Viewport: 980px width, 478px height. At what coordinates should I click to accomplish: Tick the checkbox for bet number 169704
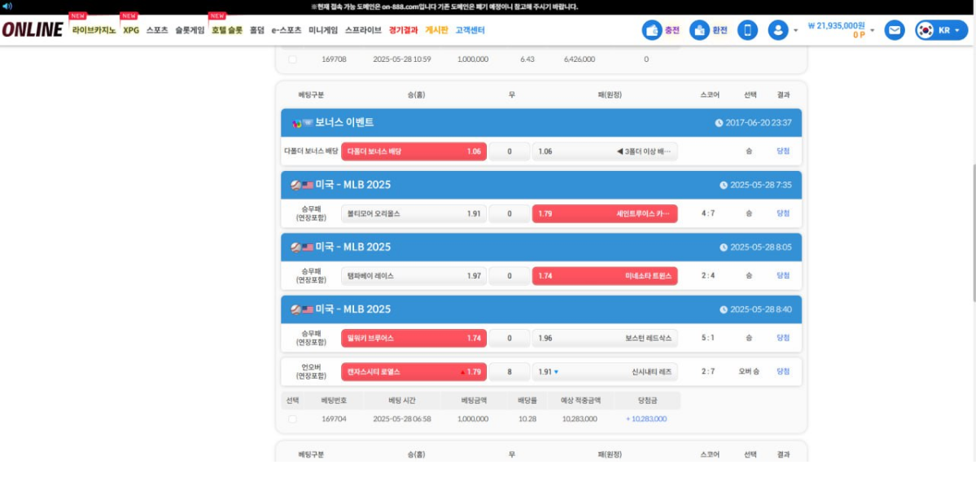292,419
